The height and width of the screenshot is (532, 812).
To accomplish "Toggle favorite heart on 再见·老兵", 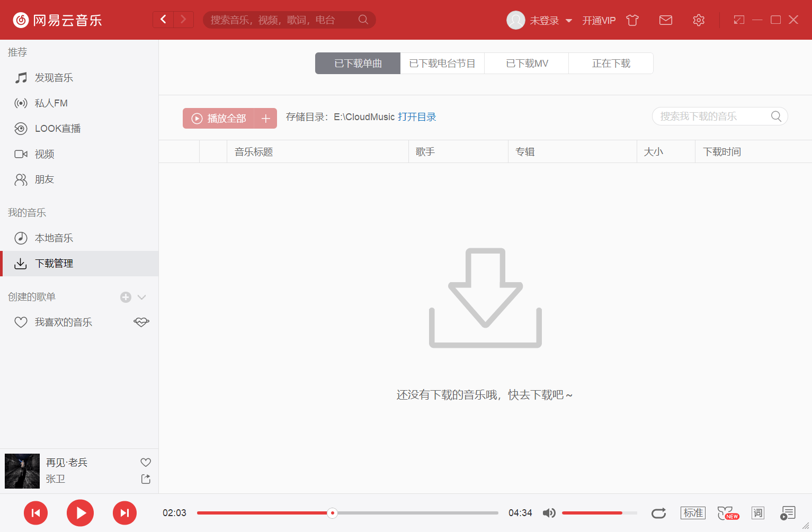I will click(x=146, y=462).
